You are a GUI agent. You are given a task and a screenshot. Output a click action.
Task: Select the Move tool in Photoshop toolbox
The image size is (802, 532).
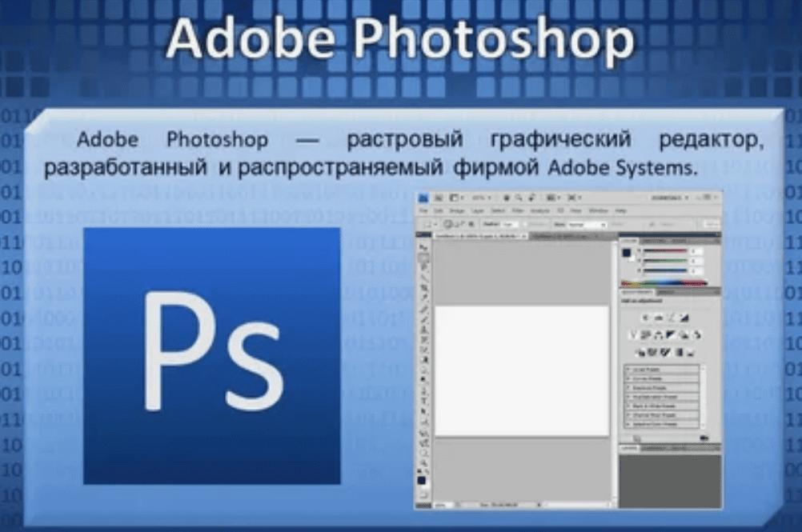(424, 247)
